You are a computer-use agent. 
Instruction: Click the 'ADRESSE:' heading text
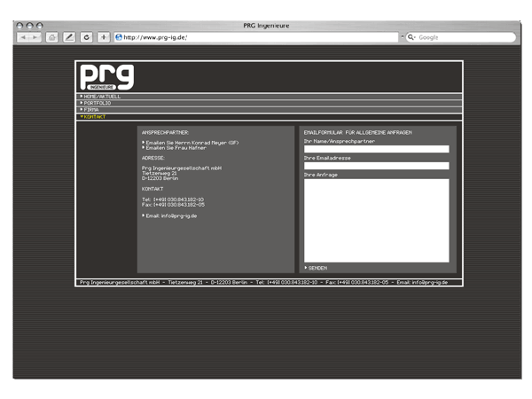153,158
